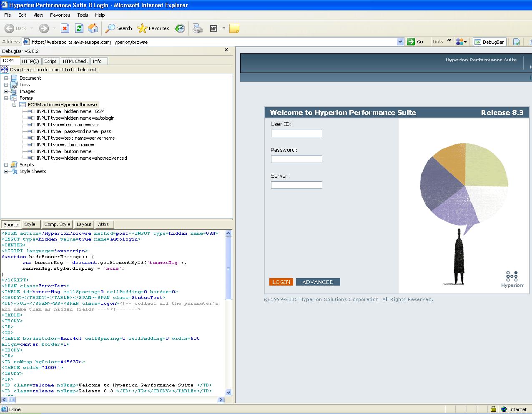Screen dimensions: 532x414
Task: Open the View menu
Action: tap(38, 15)
